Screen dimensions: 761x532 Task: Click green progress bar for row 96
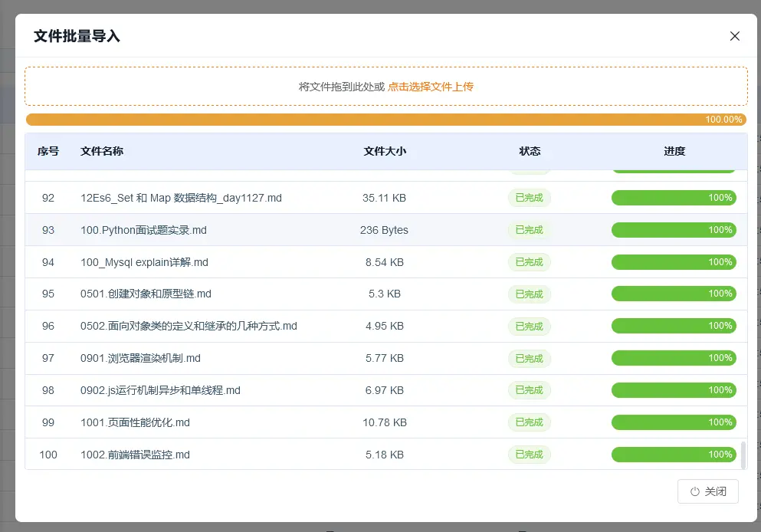673,326
